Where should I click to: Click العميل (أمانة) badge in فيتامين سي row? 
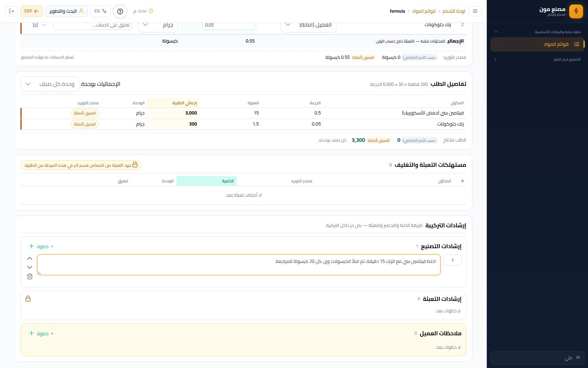(x=85, y=113)
